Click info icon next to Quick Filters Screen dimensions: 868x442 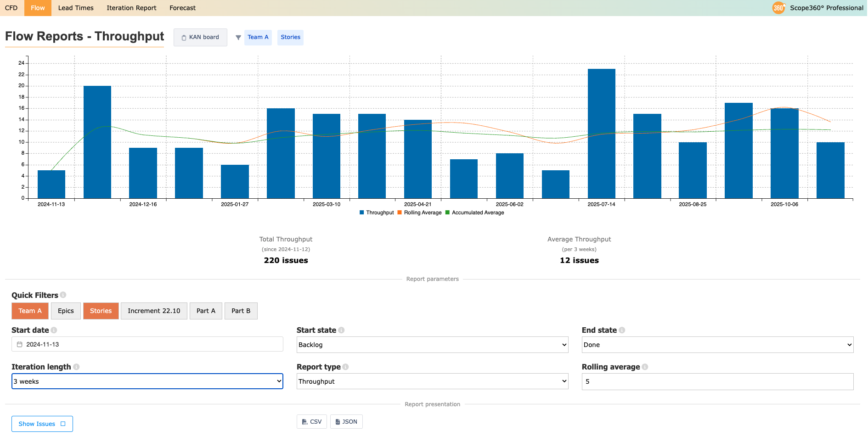[63, 295]
